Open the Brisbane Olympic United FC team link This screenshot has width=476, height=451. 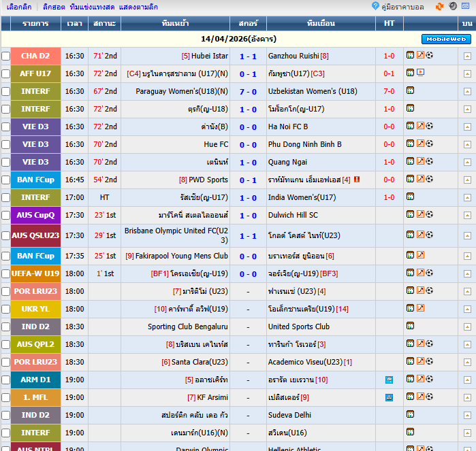click(176, 235)
